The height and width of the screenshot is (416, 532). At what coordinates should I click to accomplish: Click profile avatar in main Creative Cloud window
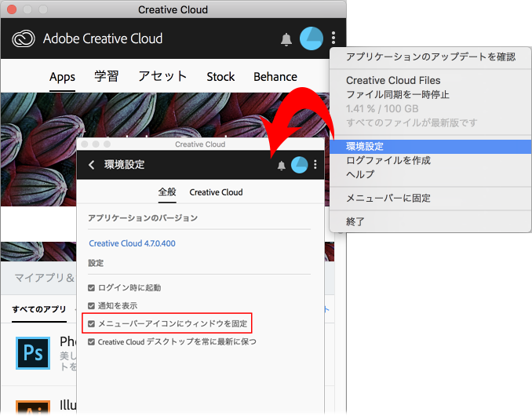pos(312,38)
